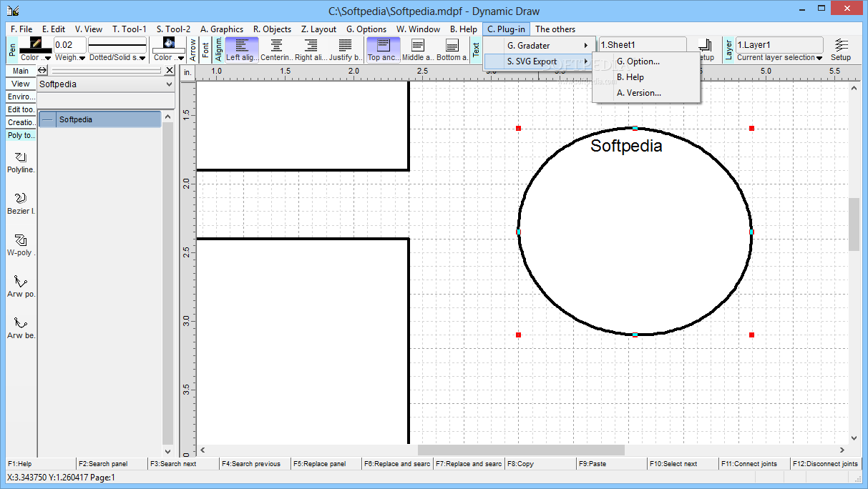Expand the Softpedia combo box
Viewport: 868px width, 489px height.
tap(169, 84)
